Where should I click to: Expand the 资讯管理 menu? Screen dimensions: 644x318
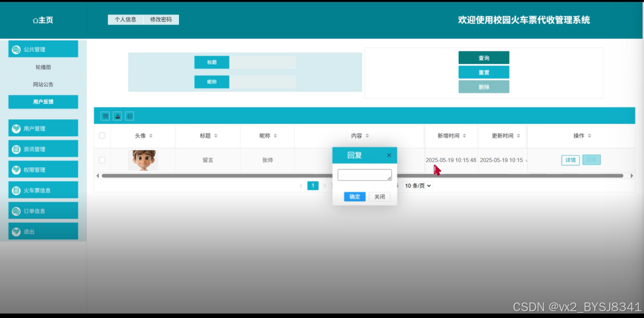pyautogui.click(x=43, y=149)
